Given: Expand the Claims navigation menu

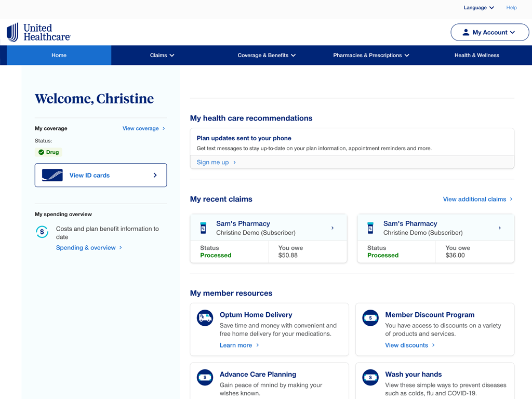Looking at the screenshot, I should [x=162, y=55].
